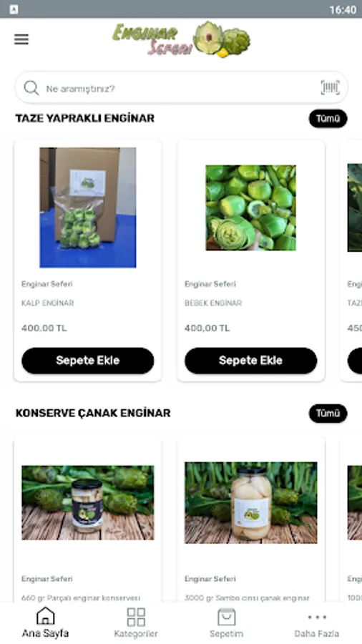Image resolution: width=362 pixels, height=644 pixels.
Task: Click in the 'Ne aramıştınız?' search field
Action: (181, 88)
